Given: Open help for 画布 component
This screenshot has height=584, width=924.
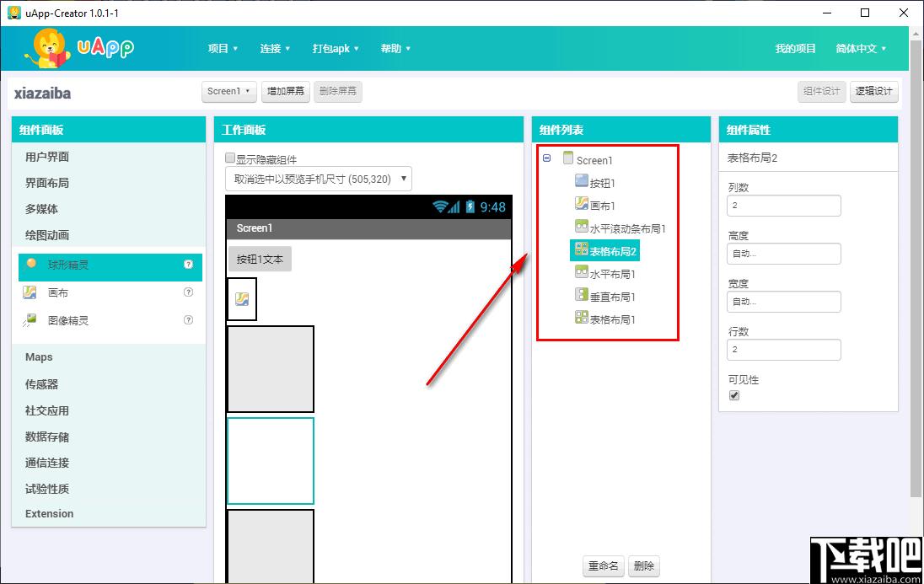Looking at the screenshot, I should [189, 292].
